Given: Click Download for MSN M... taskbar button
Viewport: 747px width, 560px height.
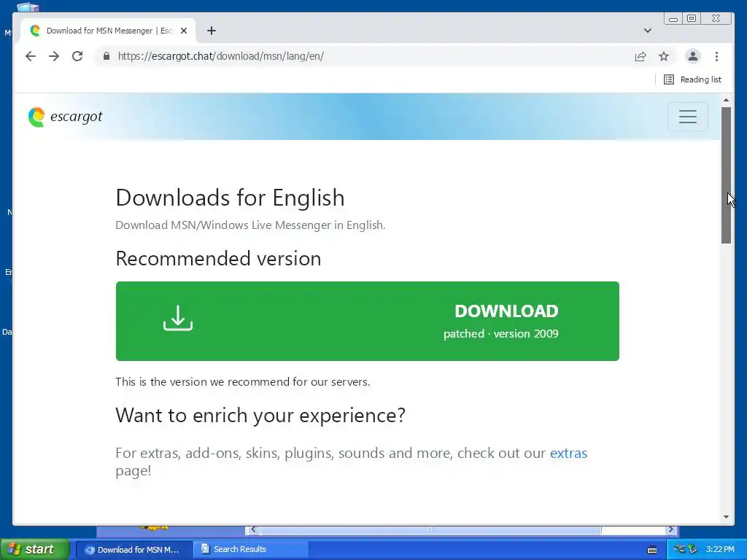Looking at the screenshot, I should coord(133,550).
